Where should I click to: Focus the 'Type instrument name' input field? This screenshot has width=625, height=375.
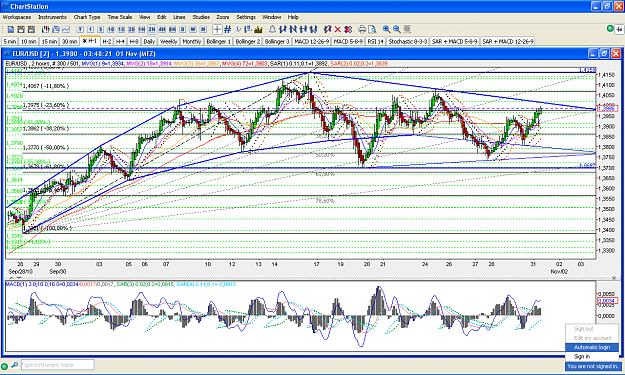tap(57, 365)
